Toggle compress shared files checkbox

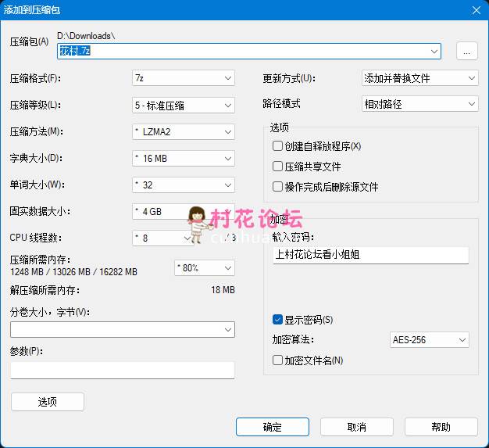click(277, 167)
